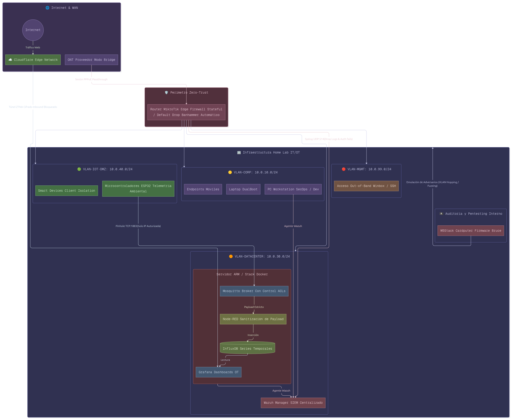
Task: Select the Microcontroladores ESP32 Telemetría node
Action: [x=138, y=189]
